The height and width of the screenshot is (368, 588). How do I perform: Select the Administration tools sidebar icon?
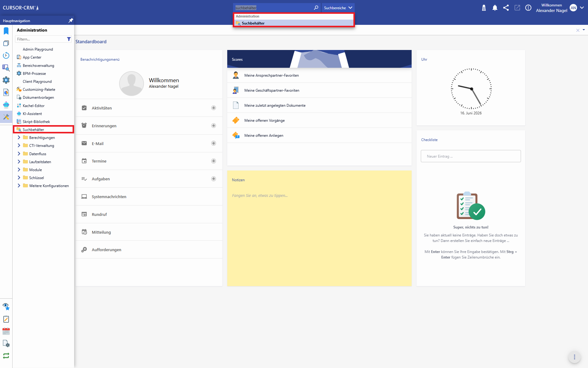point(6,117)
